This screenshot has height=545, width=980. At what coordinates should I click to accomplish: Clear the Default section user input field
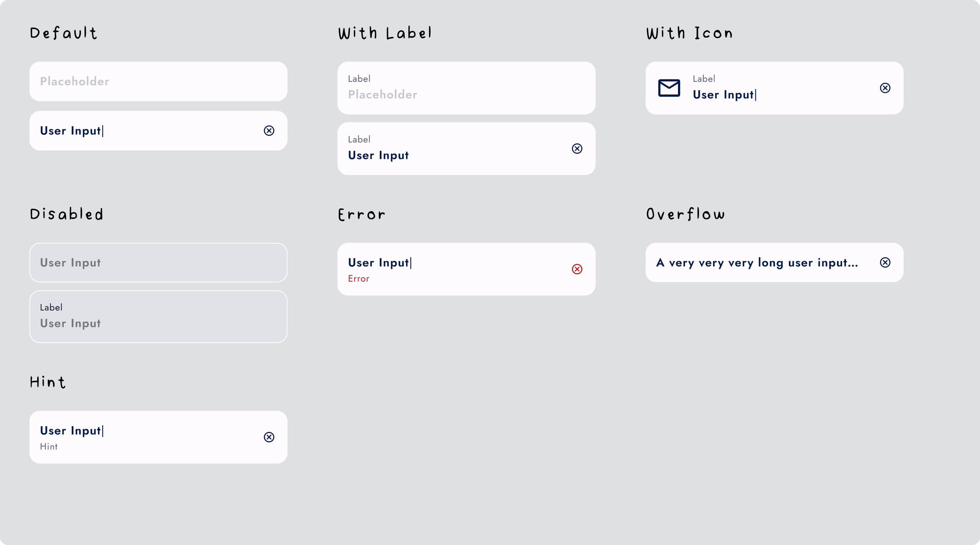click(269, 130)
